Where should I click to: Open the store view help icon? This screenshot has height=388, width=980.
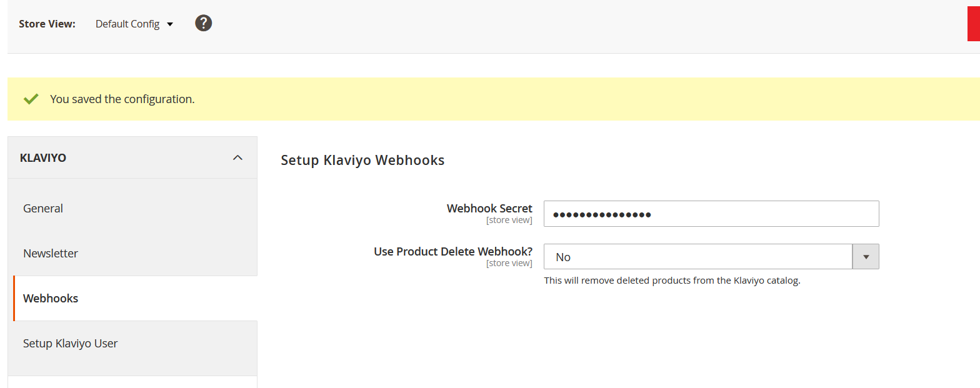point(204,24)
